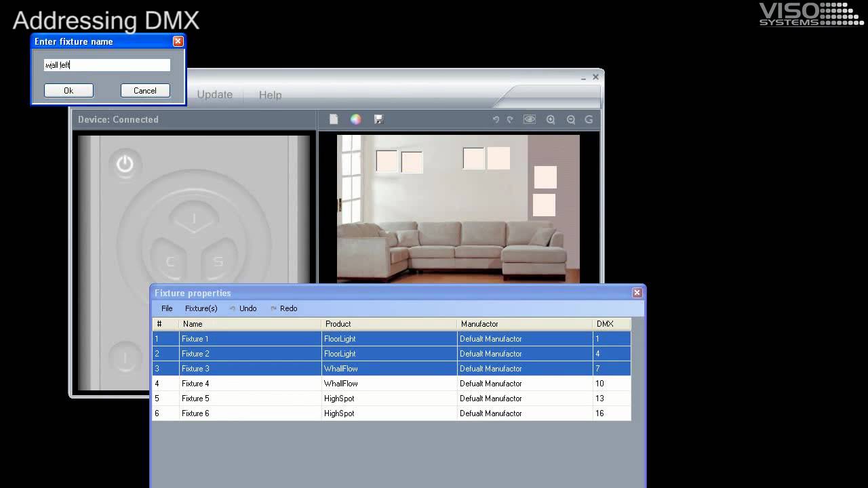The image size is (868, 488).
Task: Select the Fixture 5 row name
Action: coord(195,399)
